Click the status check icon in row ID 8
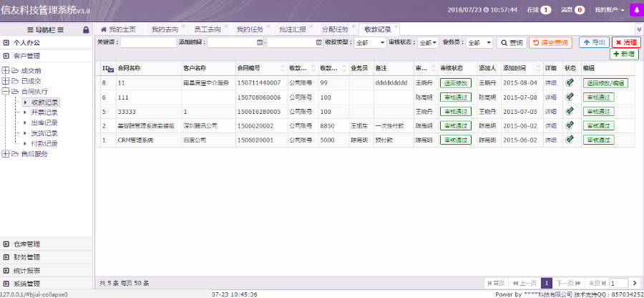Viewport: 644px width, 298px height. coord(570,82)
